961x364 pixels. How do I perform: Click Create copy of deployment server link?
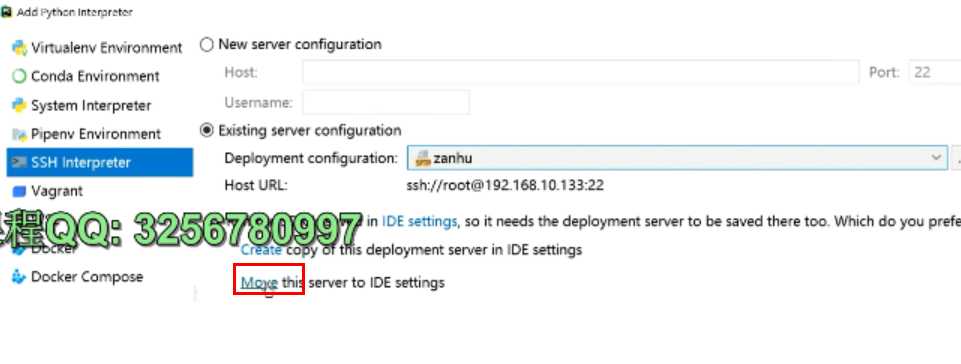pos(261,250)
